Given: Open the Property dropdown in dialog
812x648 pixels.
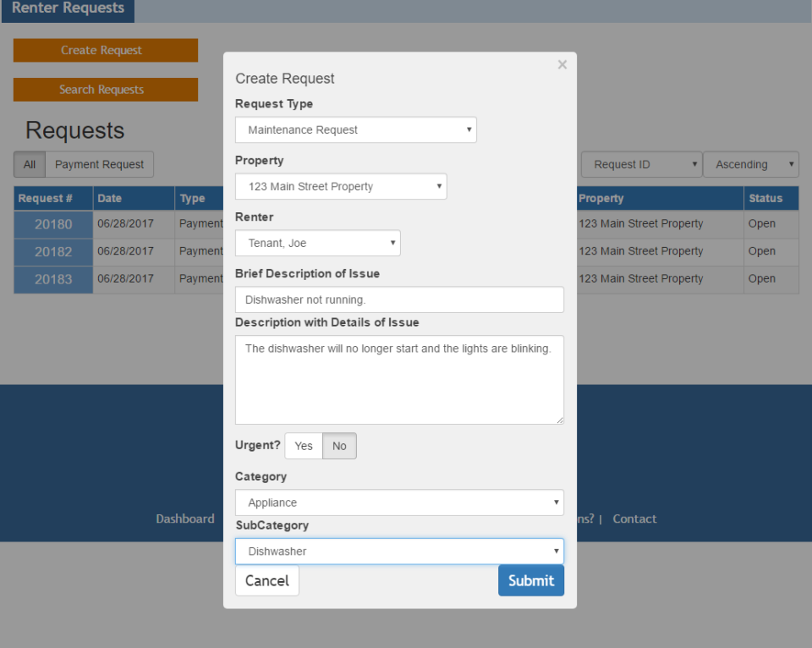Looking at the screenshot, I should [341, 187].
